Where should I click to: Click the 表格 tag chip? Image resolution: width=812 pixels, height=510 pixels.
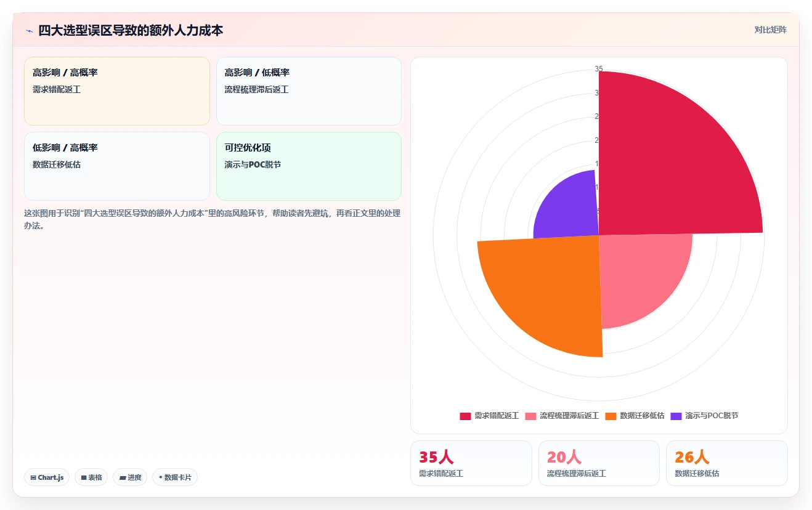coord(91,477)
